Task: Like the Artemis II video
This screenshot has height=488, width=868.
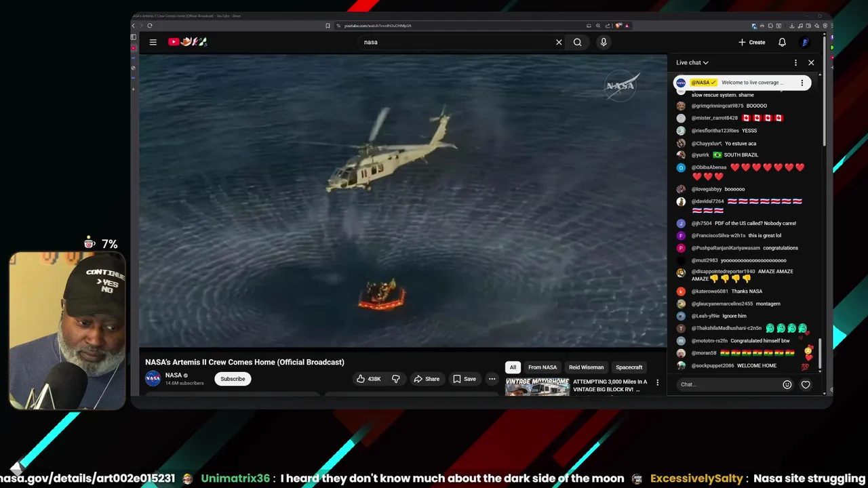Action: [369, 379]
